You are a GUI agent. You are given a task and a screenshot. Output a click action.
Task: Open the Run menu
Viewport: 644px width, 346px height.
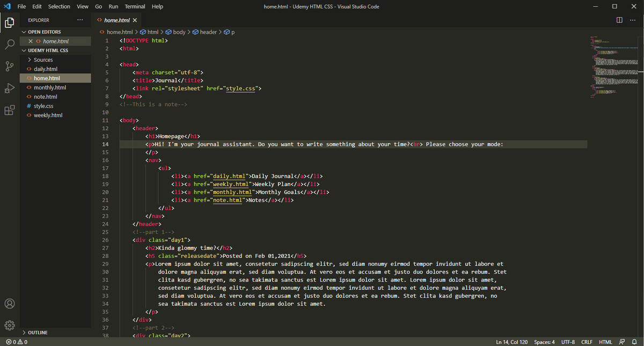(113, 6)
